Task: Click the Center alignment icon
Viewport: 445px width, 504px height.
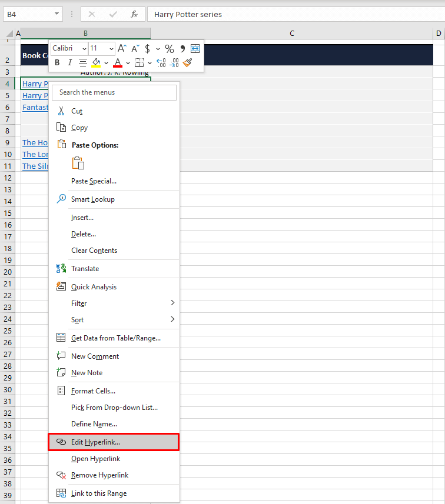Action: (83, 62)
